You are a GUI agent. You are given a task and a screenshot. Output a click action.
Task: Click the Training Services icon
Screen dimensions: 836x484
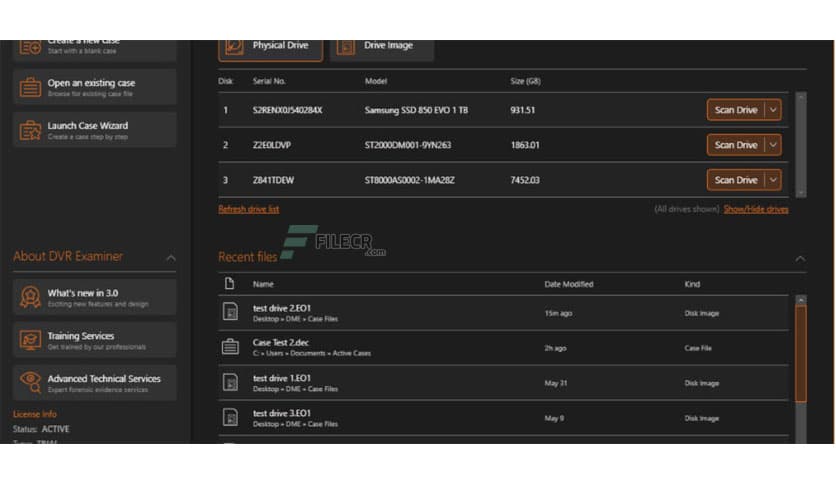pos(30,340)
